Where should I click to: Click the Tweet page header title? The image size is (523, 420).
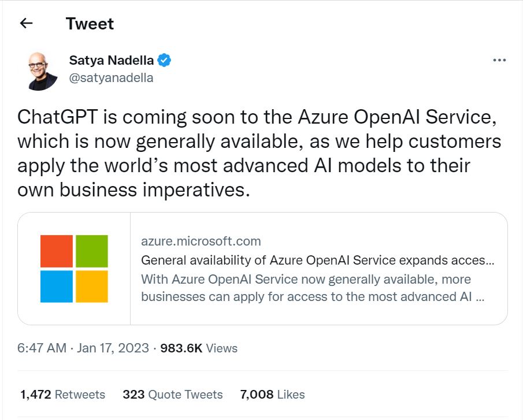click(90, 24)
